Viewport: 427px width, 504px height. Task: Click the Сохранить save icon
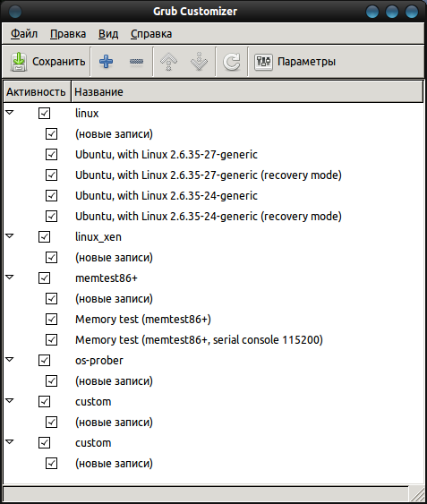[x=19, y=62]
